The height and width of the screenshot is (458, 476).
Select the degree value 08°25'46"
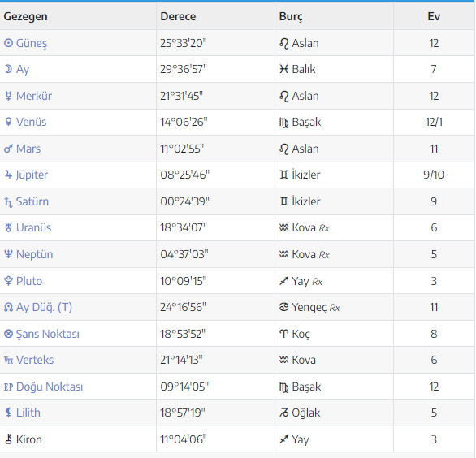(185, 175)
